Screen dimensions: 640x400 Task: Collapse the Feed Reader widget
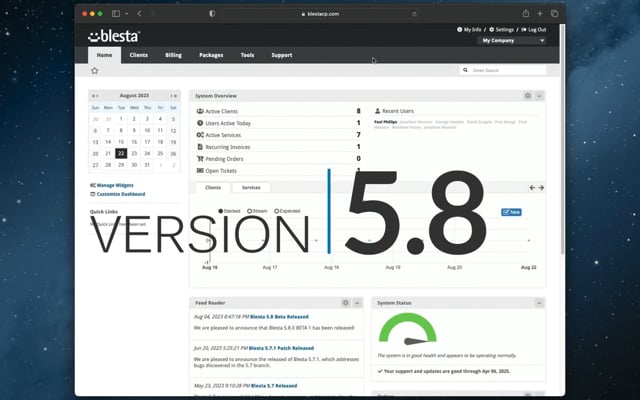tap(357, 303)
